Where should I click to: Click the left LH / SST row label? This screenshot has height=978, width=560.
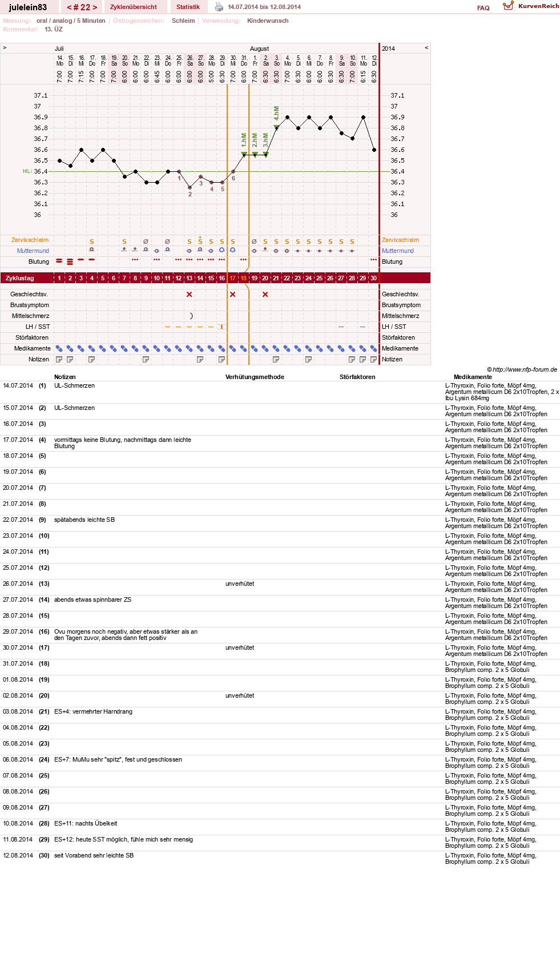coord(38,327)
